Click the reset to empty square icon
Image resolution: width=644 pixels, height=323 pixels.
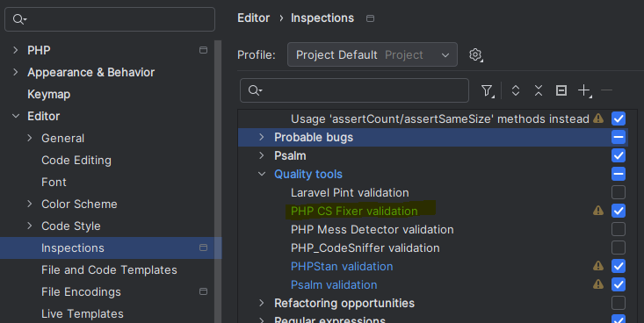coord(561,90)
